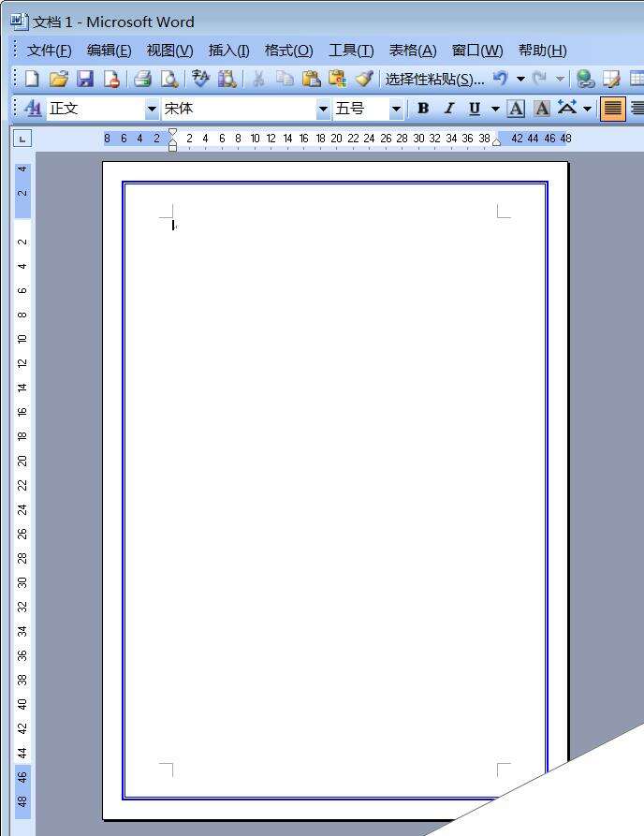Screen dimensions: 644x836
Task: Open the Styles and Formatting pane icon
Action: (33, 109)
